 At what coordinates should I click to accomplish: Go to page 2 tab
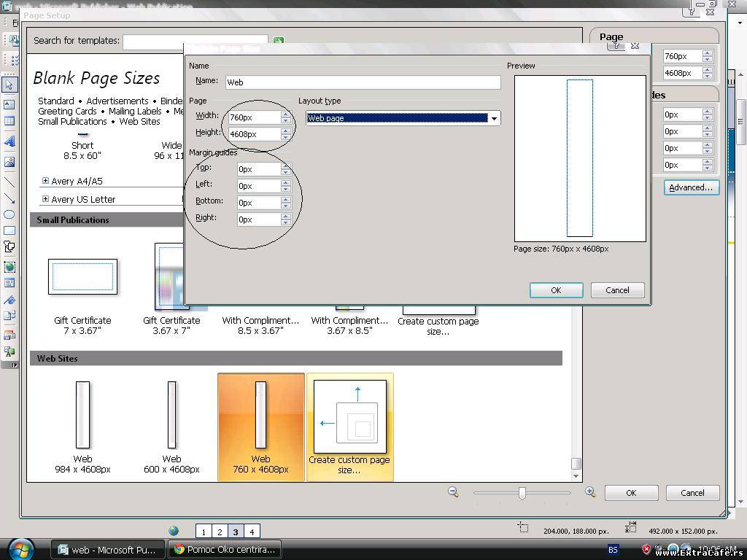point(220,531)
